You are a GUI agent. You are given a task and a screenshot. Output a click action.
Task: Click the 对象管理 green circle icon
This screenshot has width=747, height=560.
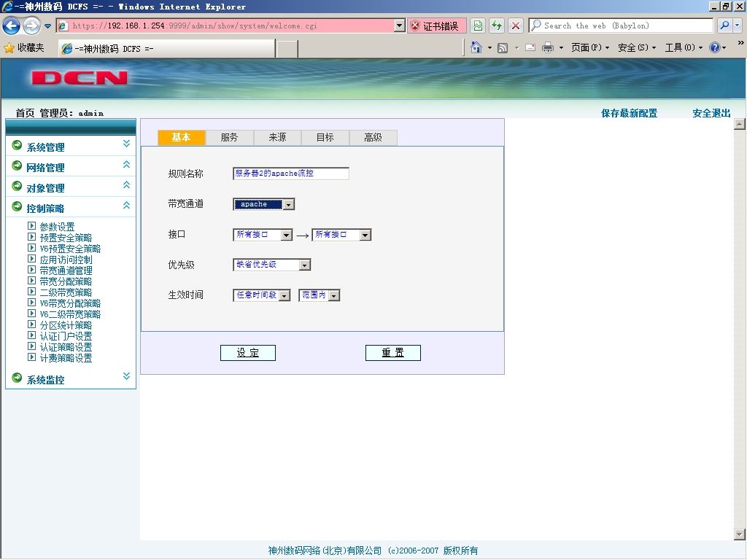17,186
